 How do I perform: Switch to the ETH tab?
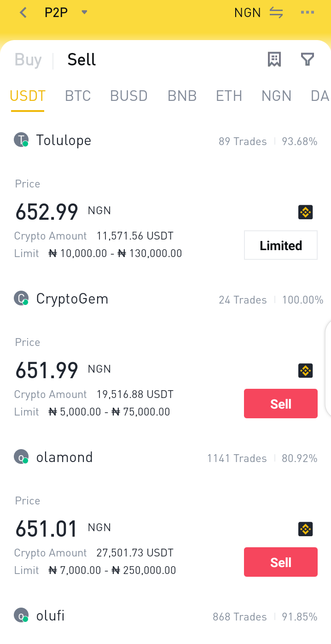tap(229, 96)
